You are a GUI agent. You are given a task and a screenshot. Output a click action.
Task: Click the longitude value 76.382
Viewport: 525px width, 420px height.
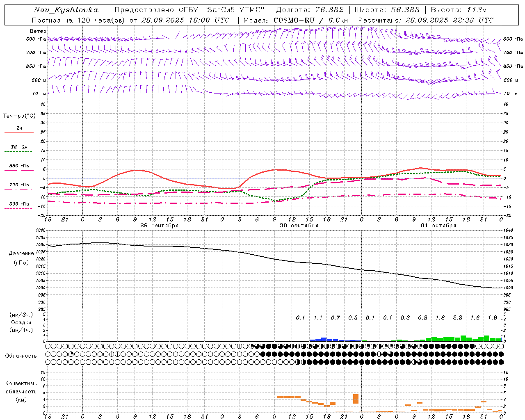point(329,10)
